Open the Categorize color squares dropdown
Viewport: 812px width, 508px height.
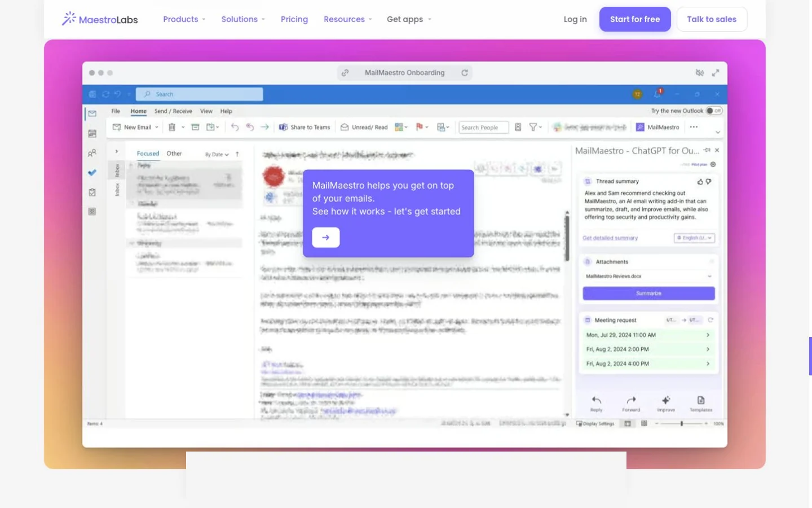click(x=401, y=128)
